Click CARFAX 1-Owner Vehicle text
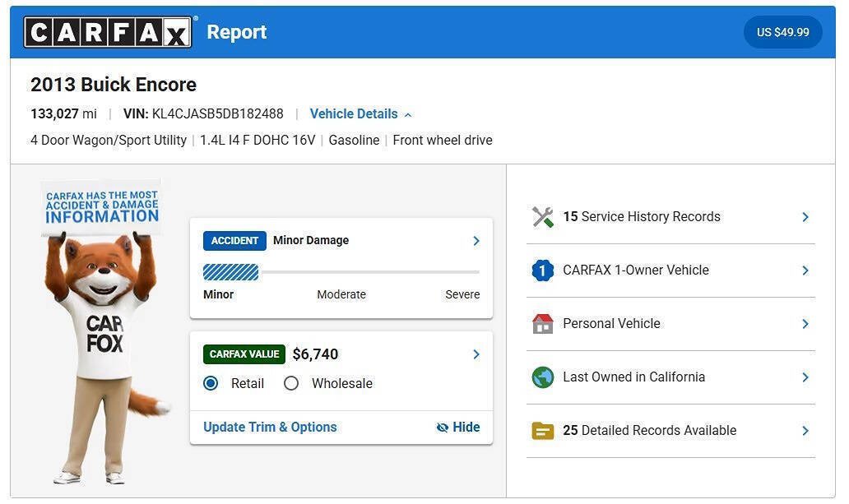The height and width of the screenshot is (504, 849). [636, 270]
